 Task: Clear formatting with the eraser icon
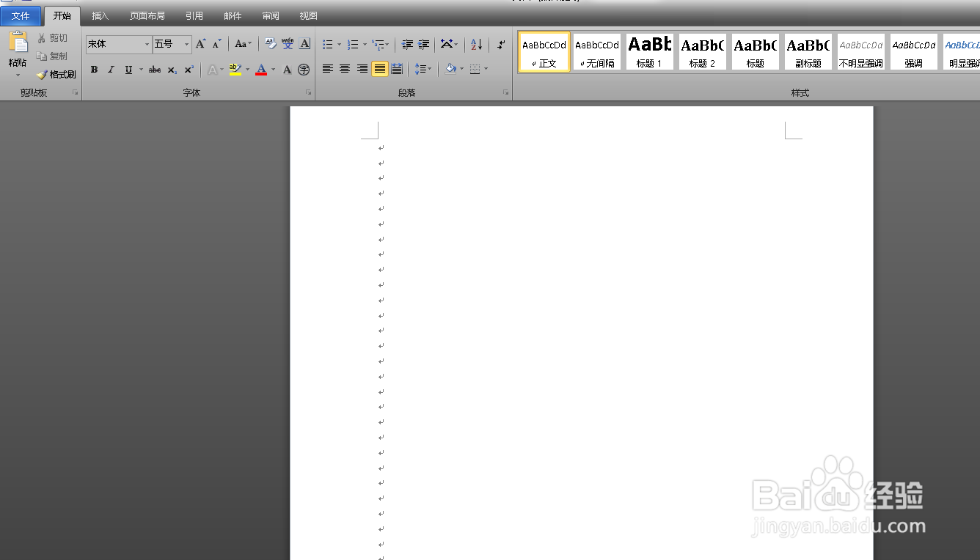(270, 44)
